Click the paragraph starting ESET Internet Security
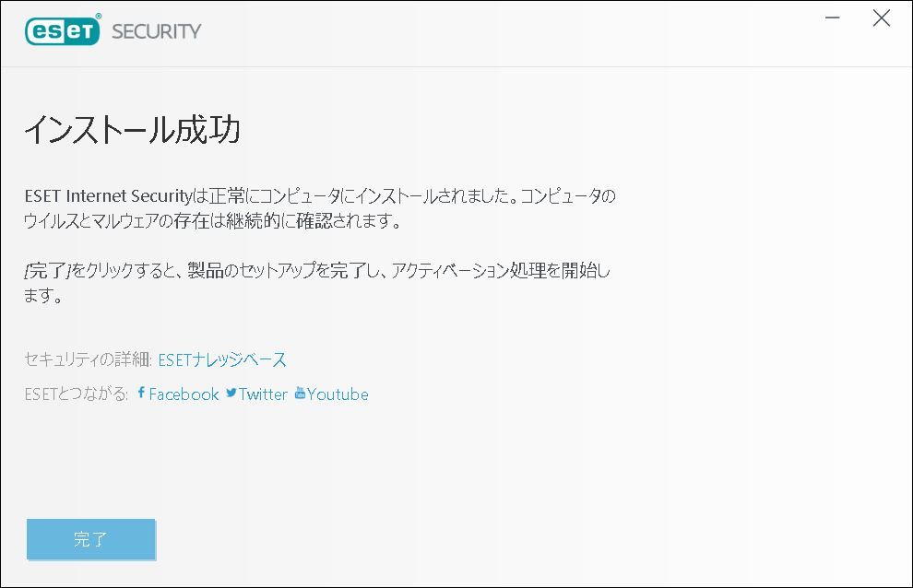Screen dimensions: 913x588 [x=320, y=208]
